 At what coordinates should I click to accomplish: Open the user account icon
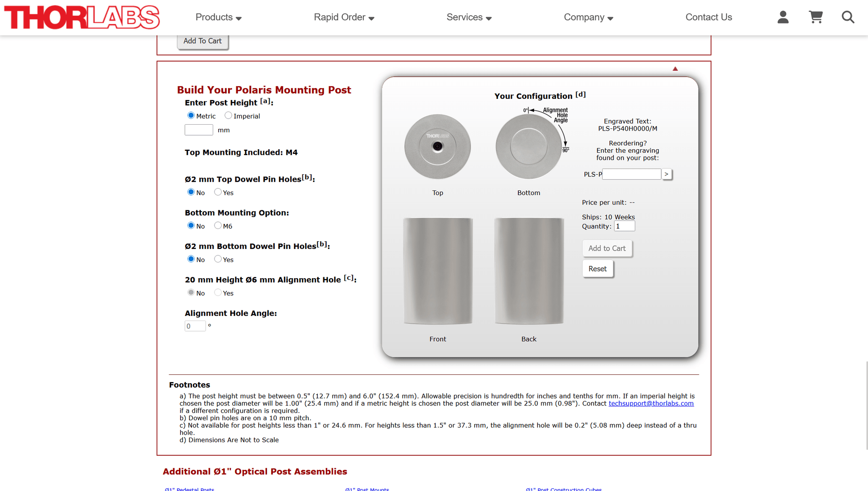pyautogui.click(x=783, y=17)
